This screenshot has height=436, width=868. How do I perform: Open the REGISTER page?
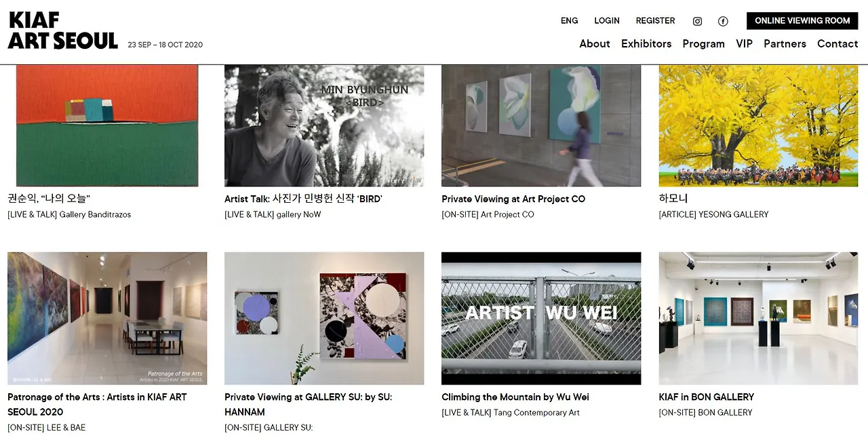tap(655, 20)
